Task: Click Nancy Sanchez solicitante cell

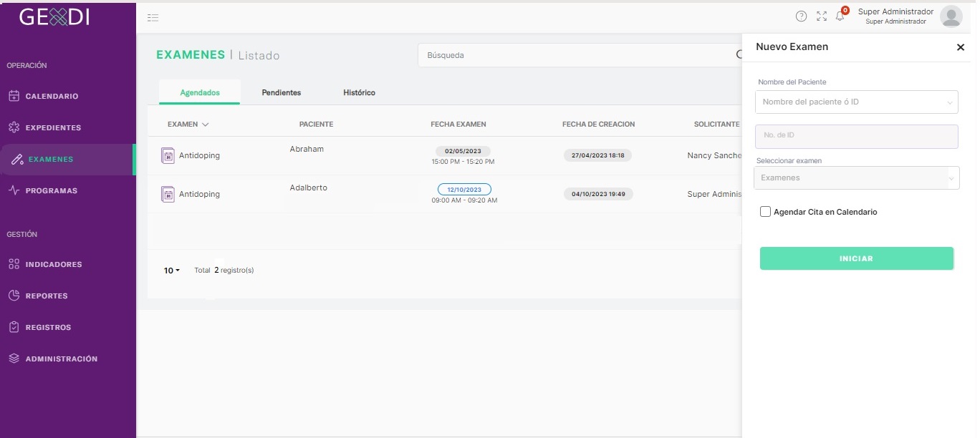Action: click(x=714, y=155)
